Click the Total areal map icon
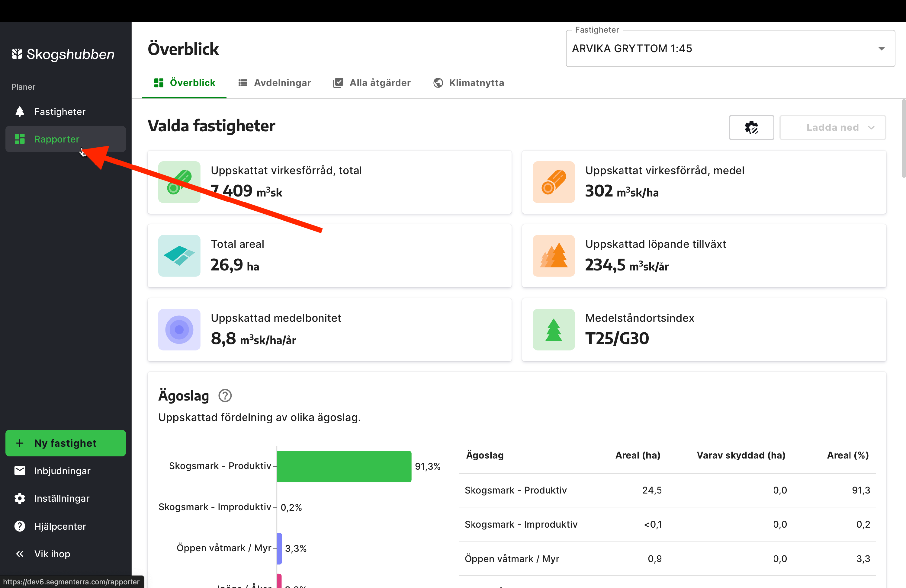The image size is (906, 588). click(x=179, y=256)
